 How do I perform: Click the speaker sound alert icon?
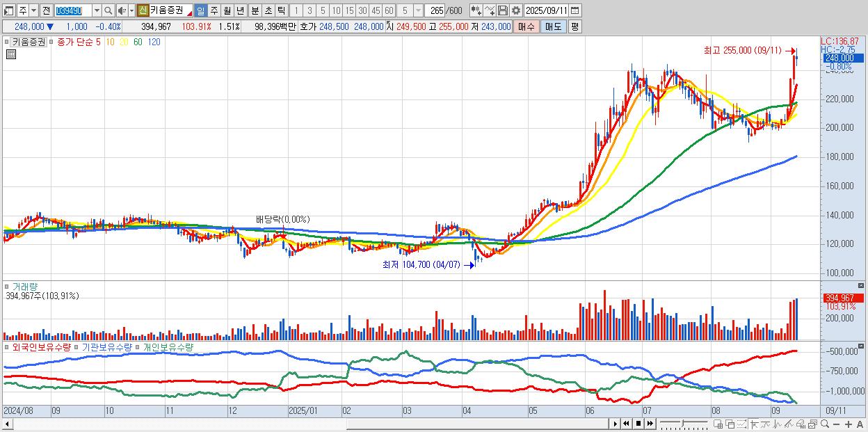click(x=122, y=10)
